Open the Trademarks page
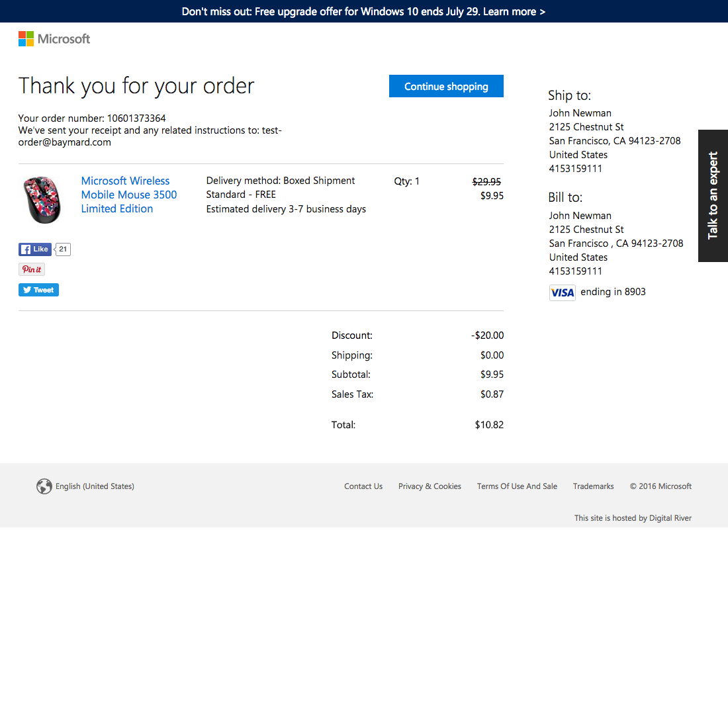This screenshot has width=728, height=716. 593,486
